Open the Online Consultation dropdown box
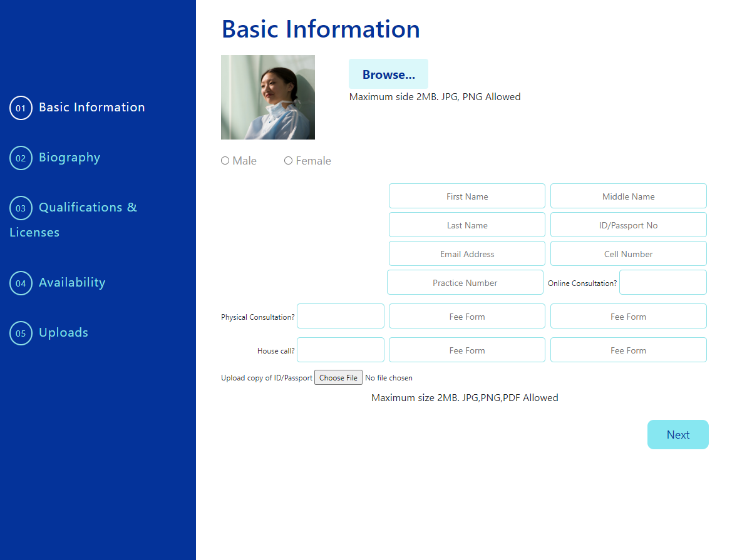The image size is (747, 560). tap(662, 282)
